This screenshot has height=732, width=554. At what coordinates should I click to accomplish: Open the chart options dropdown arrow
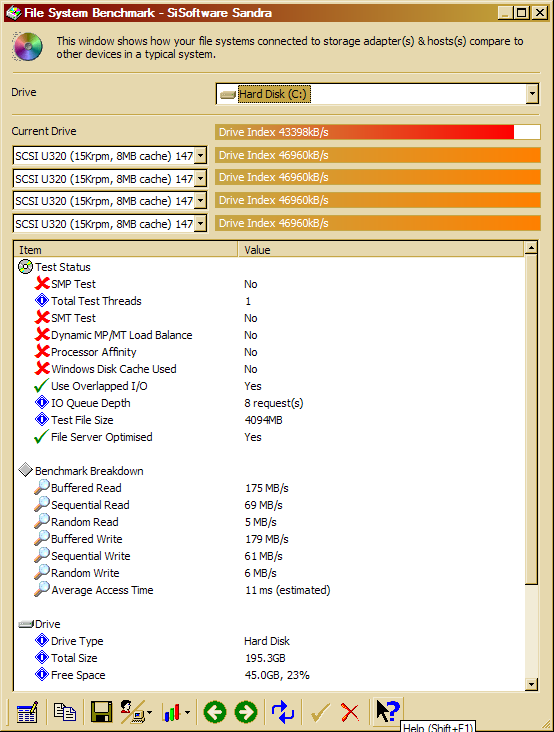point(187,713)
